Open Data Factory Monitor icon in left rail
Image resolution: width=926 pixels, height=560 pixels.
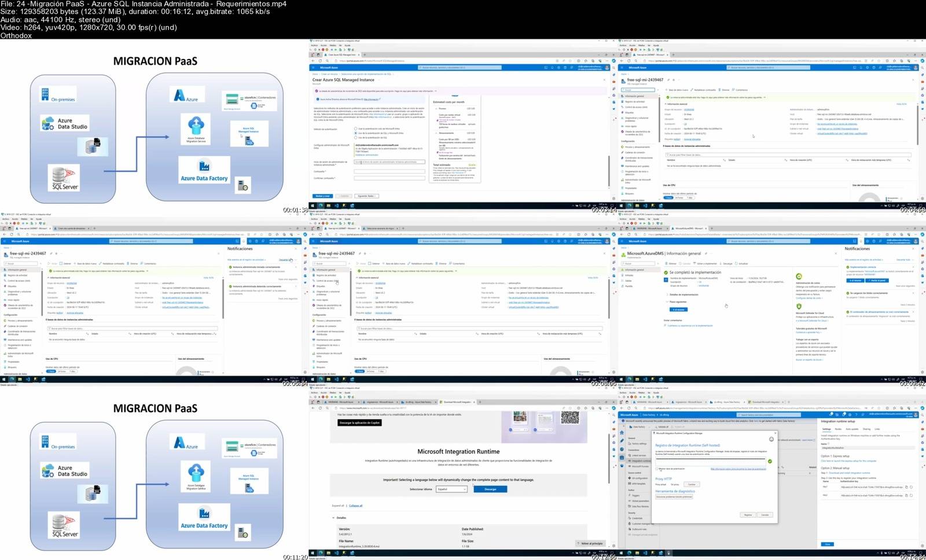622,449
